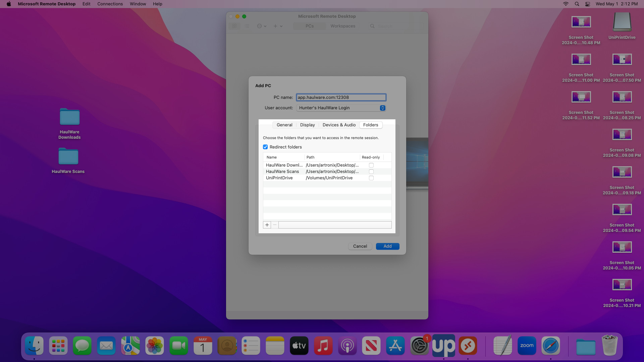Uncheck the Redirect folders checkbox
Viewport: 644px width, 362px height.
265,147
